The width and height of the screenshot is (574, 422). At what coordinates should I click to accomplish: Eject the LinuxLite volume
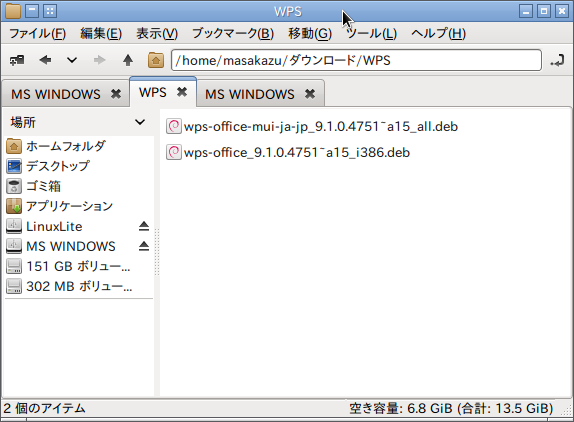[144, 226]
